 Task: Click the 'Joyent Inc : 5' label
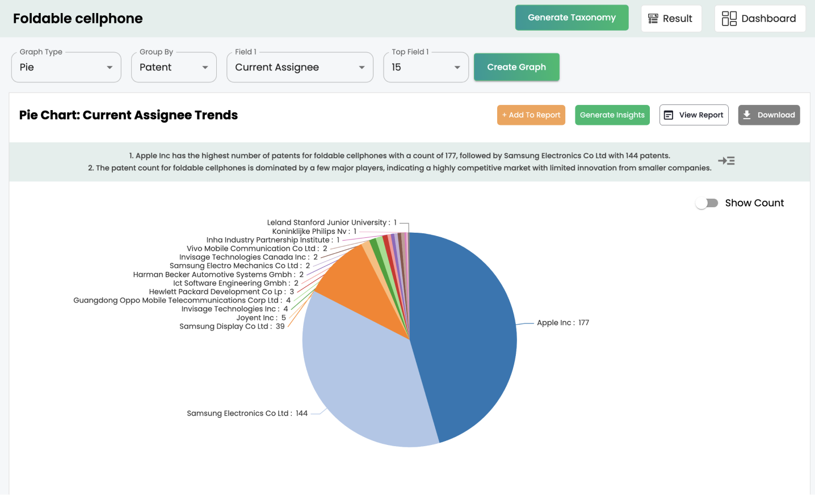[x=261, y=318]
